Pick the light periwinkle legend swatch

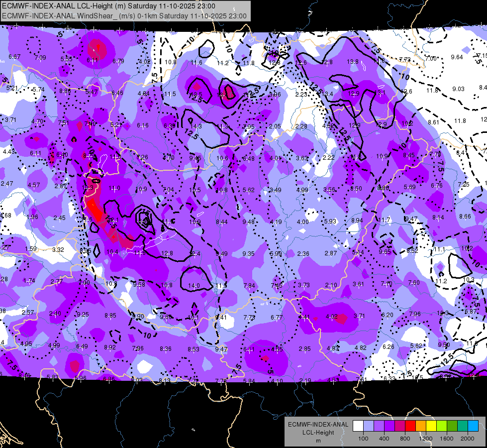click(x=368, y=426)
